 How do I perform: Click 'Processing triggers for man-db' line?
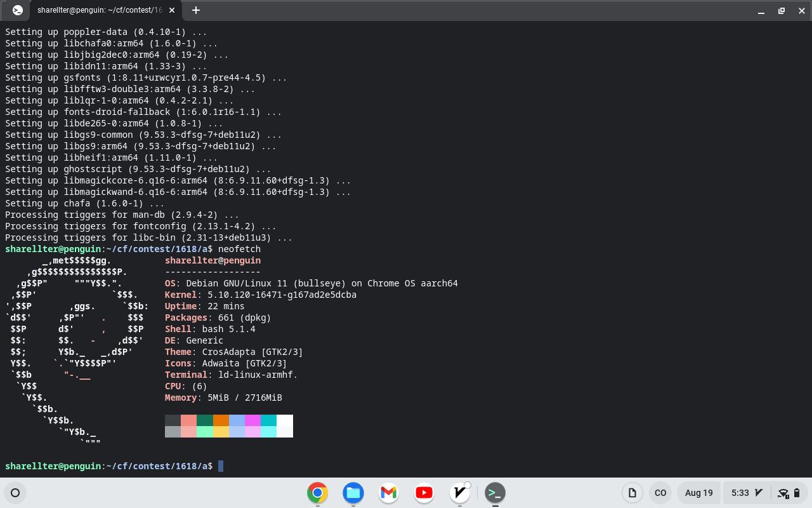(x=122, y=215)
